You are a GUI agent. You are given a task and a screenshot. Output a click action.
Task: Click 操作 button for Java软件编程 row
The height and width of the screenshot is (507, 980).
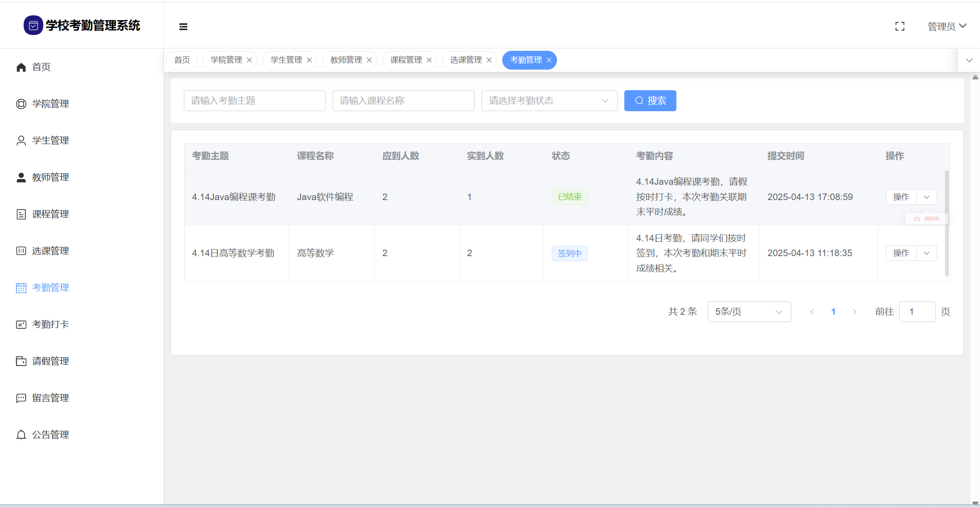[x=901, y=197]
